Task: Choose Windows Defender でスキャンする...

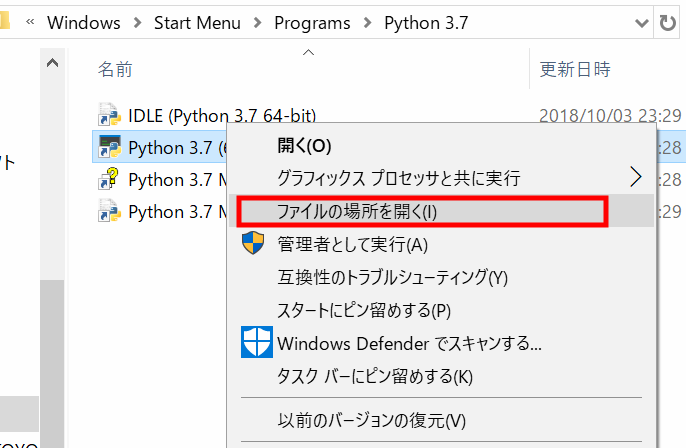Action: point(441,343)
